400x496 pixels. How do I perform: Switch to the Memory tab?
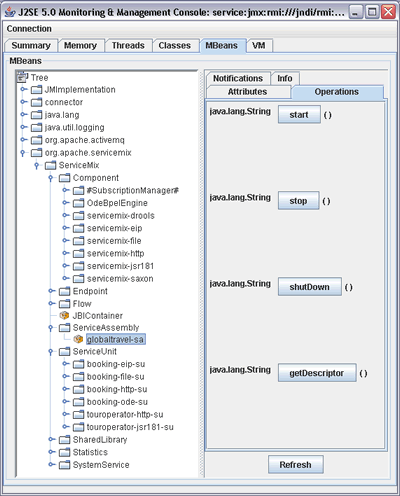[80, 45]
